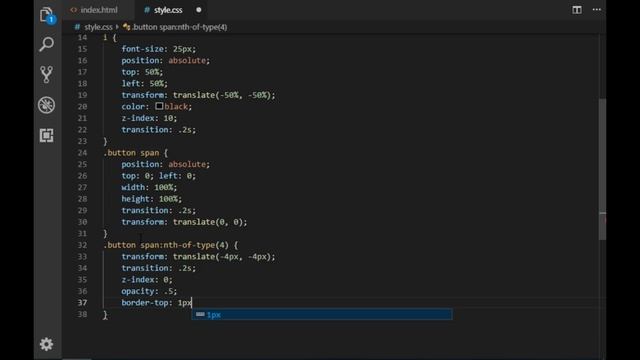
Task: Click style.css in the breadcrumb
Action: pyautogui.click(x=98, y=27)
